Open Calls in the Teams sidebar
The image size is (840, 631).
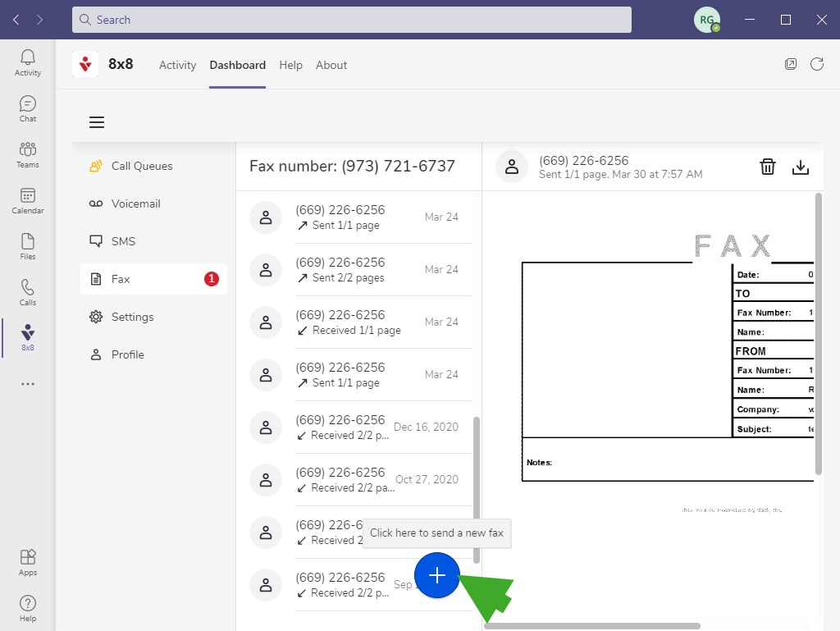[28, 291]
